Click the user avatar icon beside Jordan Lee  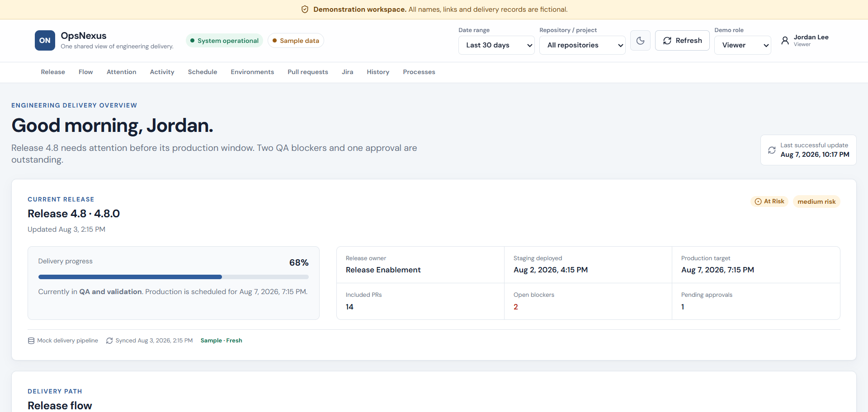point(785,40)
